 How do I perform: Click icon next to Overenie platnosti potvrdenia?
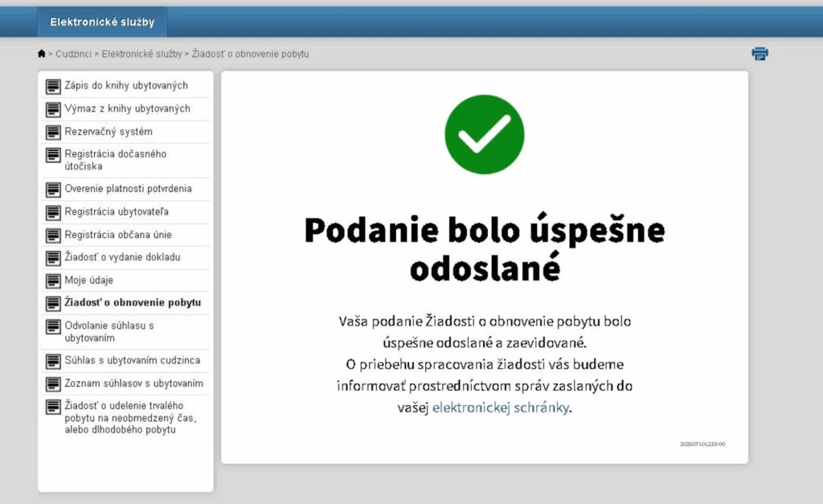53,190
